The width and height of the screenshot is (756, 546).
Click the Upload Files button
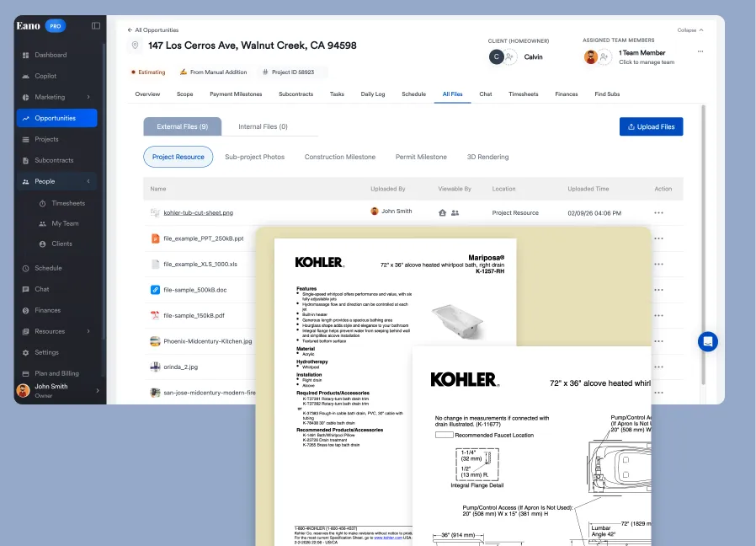tap(651, 126)
